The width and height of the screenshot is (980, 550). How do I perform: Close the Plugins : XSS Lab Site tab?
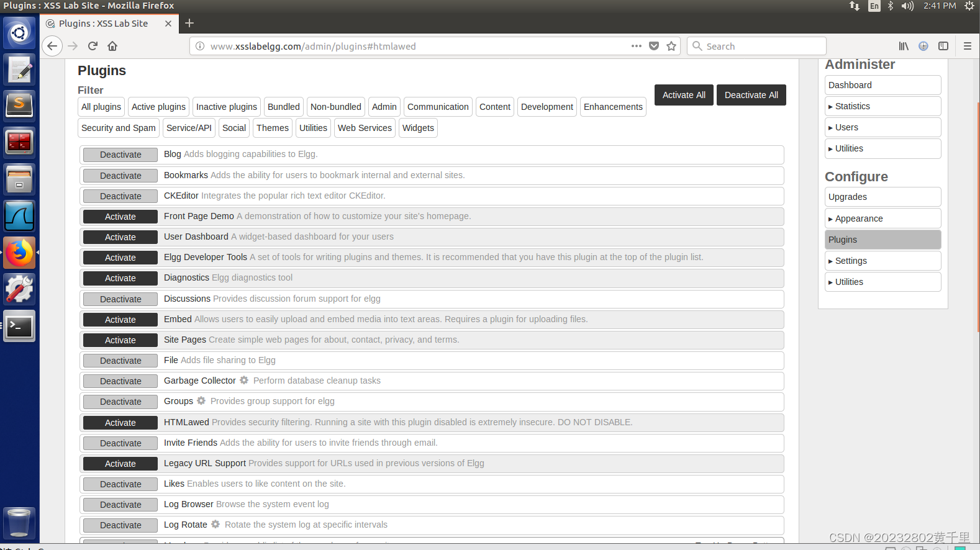168,24
